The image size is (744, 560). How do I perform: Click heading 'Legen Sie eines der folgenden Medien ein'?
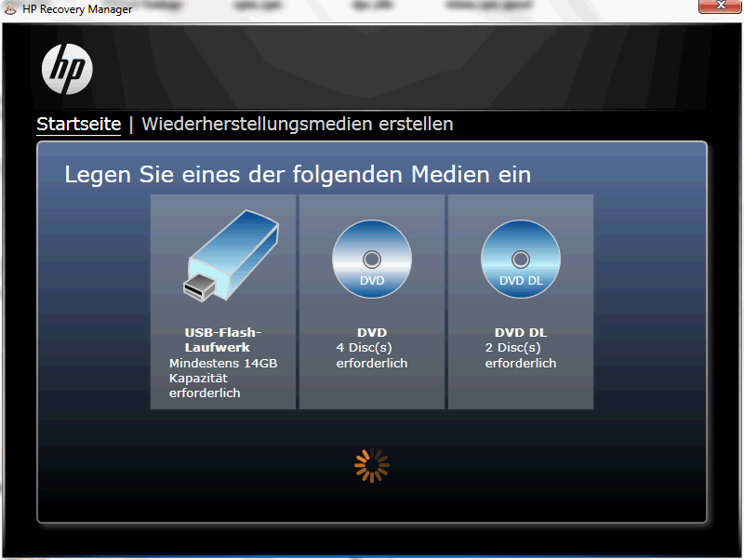tap(298, 175)
